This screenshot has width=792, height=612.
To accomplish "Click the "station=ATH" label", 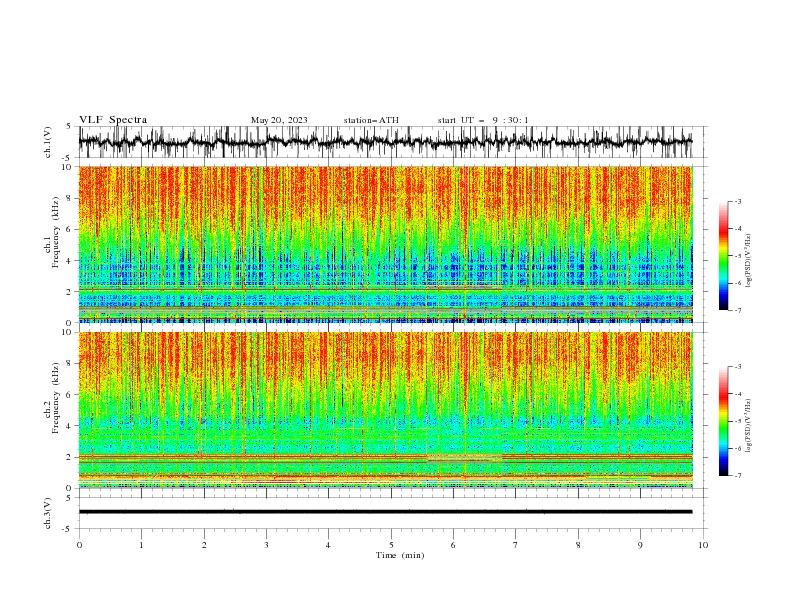I will tap(371, 120).
